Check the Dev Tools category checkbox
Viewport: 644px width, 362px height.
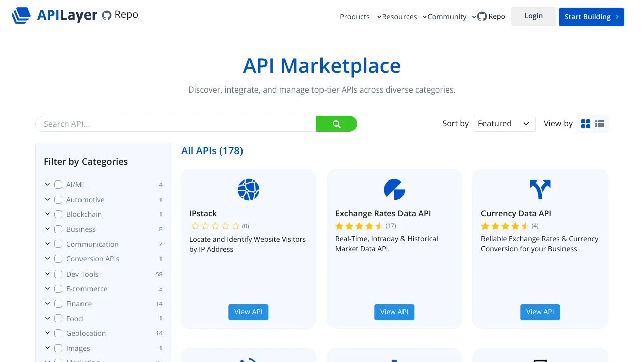[x=58, y=274]
